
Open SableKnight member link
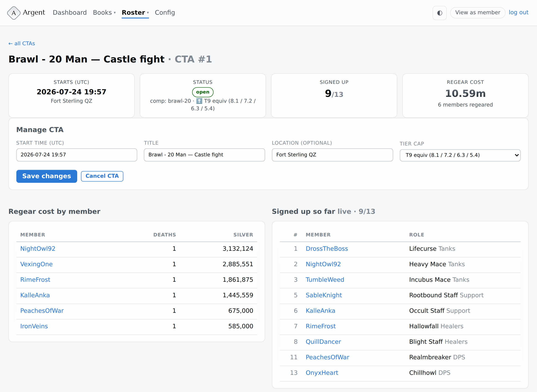pyautogui.click(x=324, y=295)
